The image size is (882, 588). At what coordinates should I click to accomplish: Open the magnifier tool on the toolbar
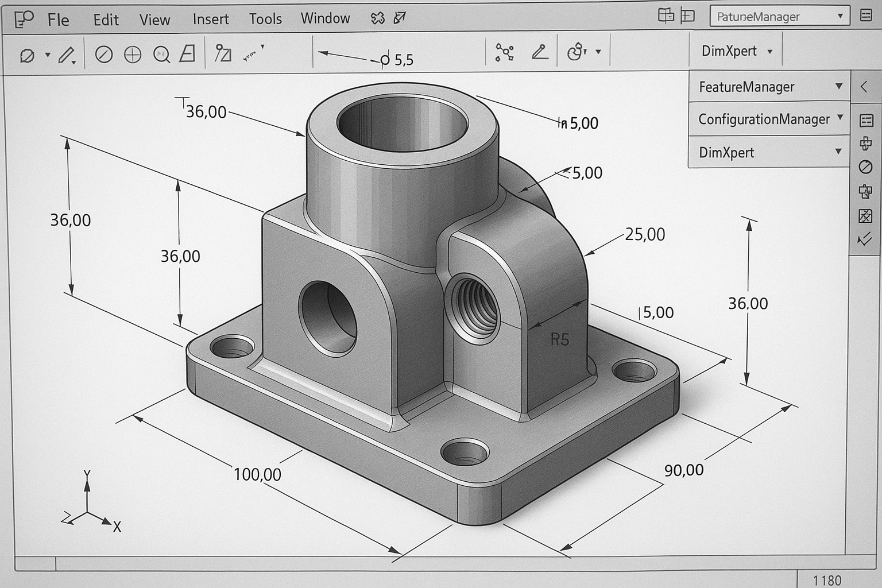click(161, 55)
